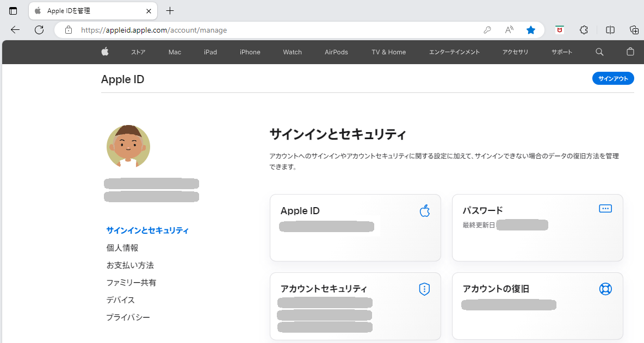Select 個人情報 in the sidebar
Viewport: 644px width, 343px height.
tap(122, 248)
